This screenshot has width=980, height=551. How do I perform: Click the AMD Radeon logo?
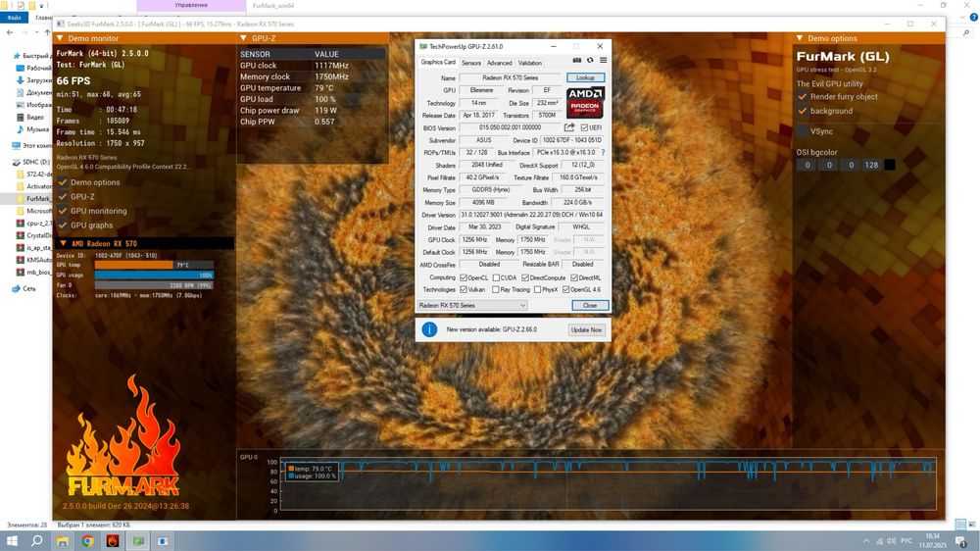click(x=585, y=103)
